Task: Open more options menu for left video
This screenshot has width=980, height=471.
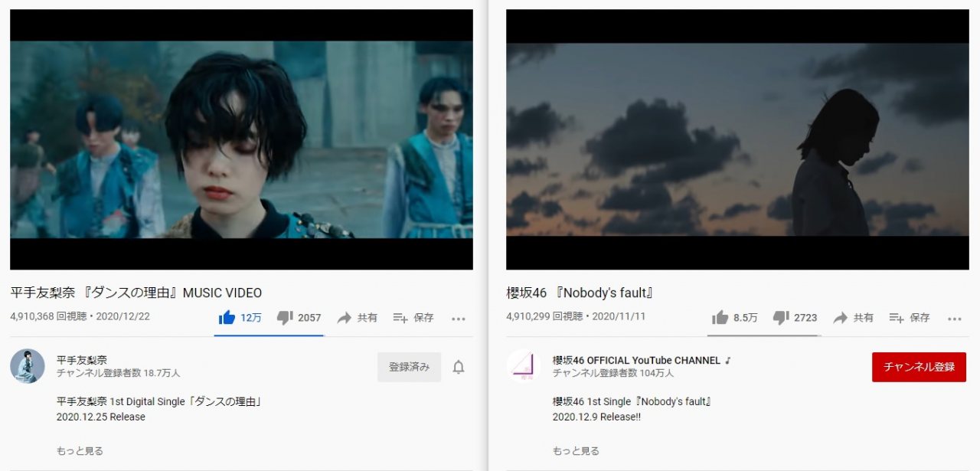Action: (x=459, y=319)
